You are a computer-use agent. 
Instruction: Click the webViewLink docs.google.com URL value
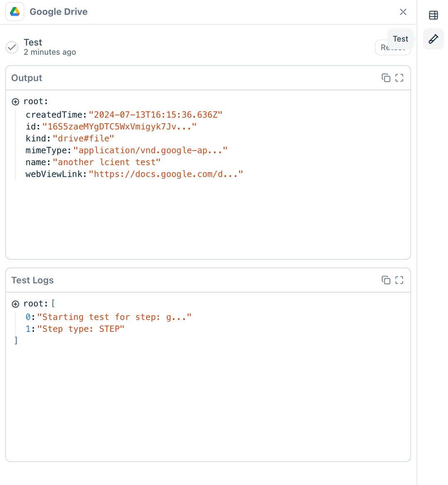click(x=166, y=174)
